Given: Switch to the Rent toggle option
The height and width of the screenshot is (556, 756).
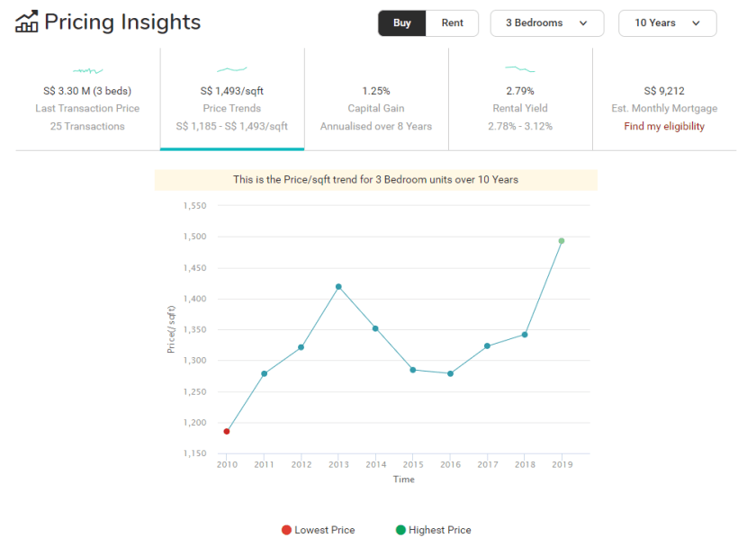Looking at the screenshot, I should pos(452,23).
